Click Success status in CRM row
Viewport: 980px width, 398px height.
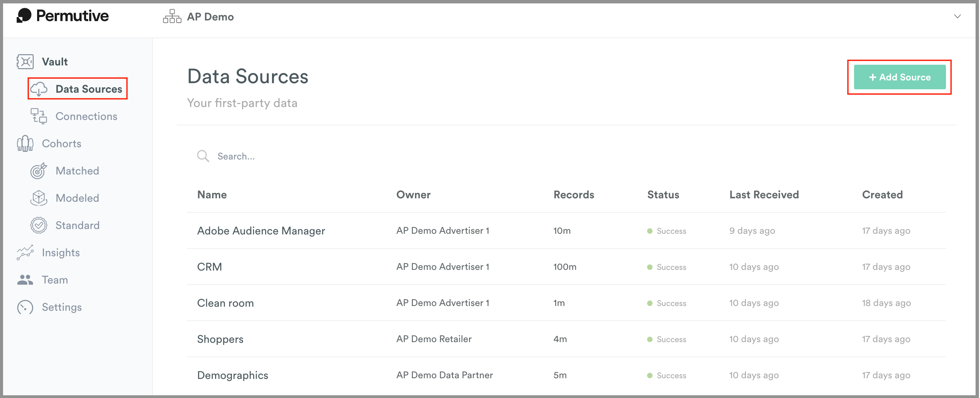(x=666, y=267)
